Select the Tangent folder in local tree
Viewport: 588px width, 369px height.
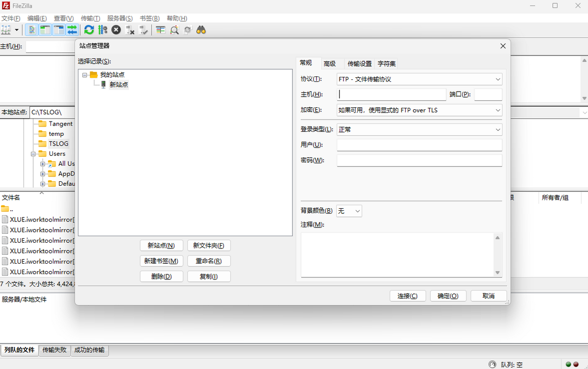click(60, 123)
